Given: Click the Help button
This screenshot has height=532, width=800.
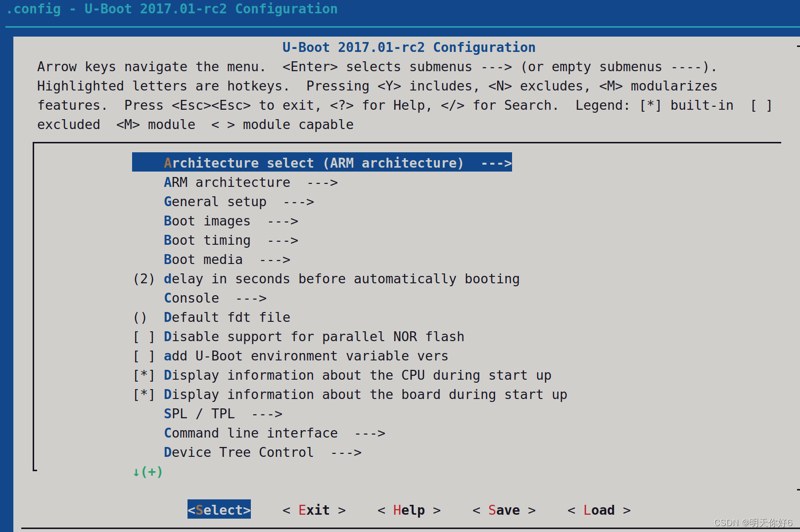Looking at the screenshot, I should click(409, 510).
